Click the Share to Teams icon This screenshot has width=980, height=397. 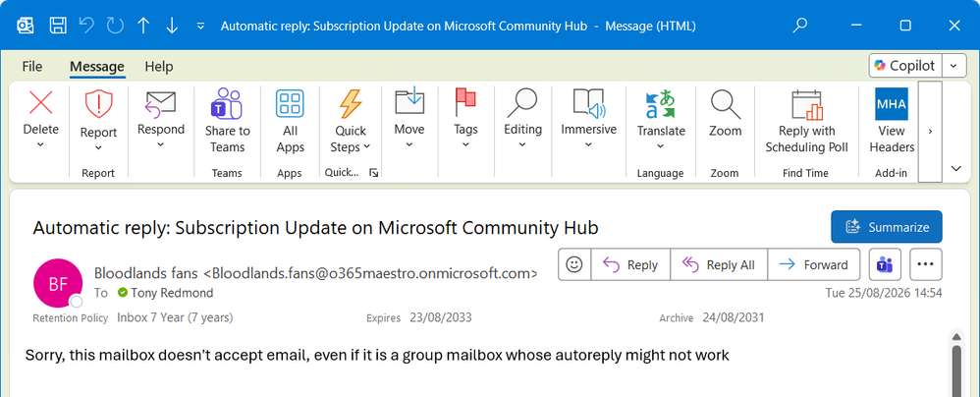coord(226,104)
